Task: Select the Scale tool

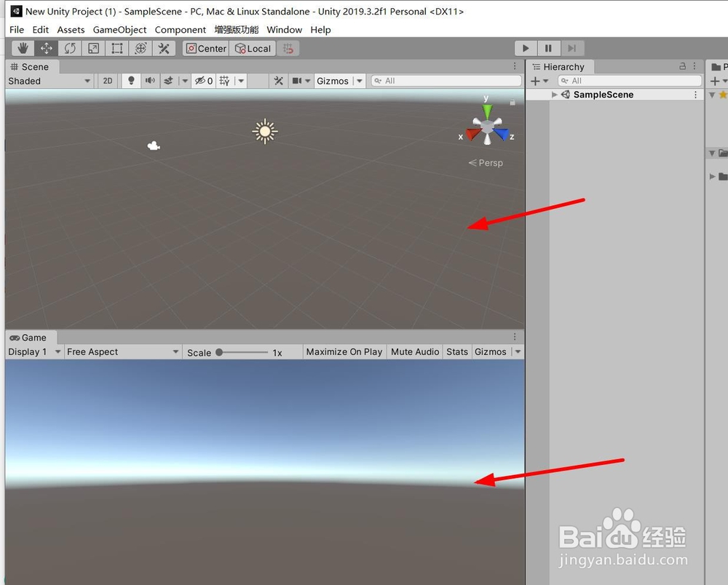Action: [x=93, y=48]
